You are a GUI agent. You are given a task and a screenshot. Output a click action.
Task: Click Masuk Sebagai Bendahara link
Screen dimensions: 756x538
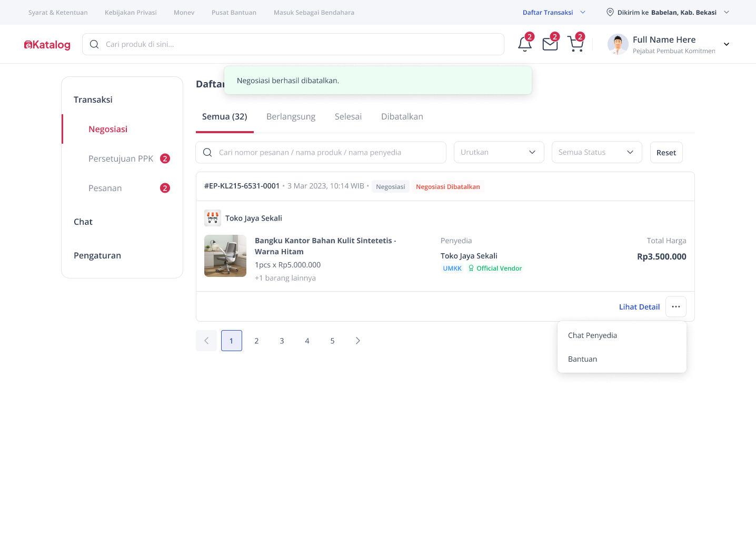tap(313, 12)
